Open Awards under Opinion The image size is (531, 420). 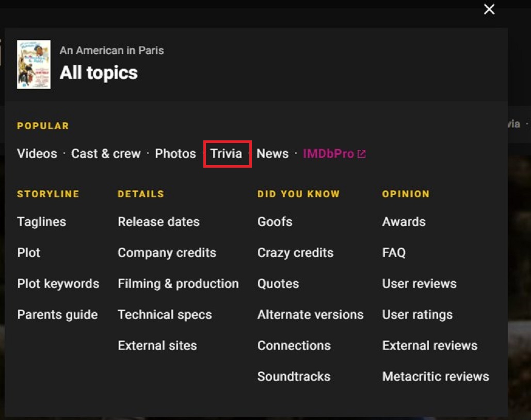(404, 222)
